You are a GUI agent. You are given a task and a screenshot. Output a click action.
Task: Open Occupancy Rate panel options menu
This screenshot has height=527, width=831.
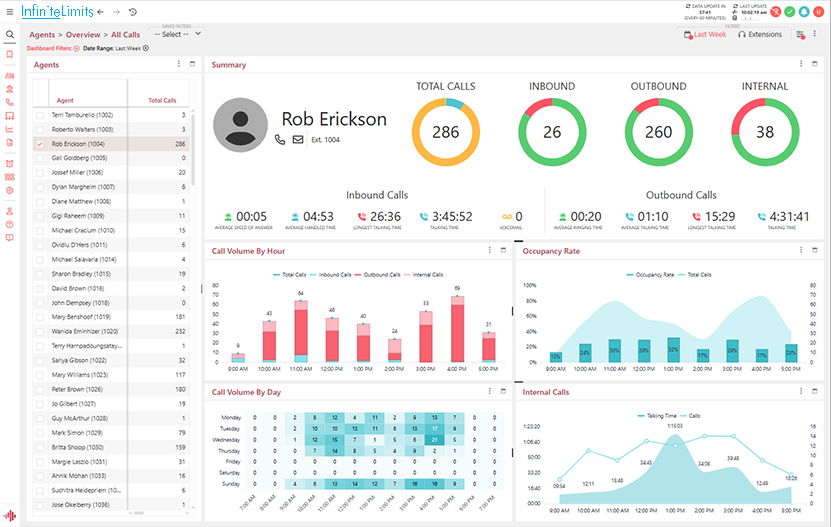pos(801,250)
